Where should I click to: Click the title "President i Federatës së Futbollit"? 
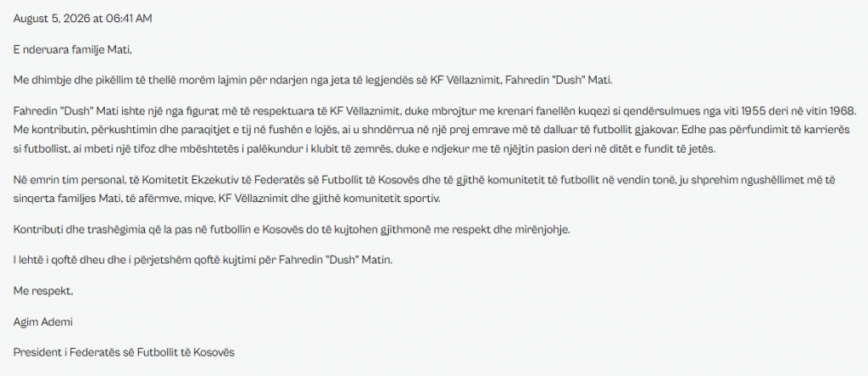pos(124,352)
